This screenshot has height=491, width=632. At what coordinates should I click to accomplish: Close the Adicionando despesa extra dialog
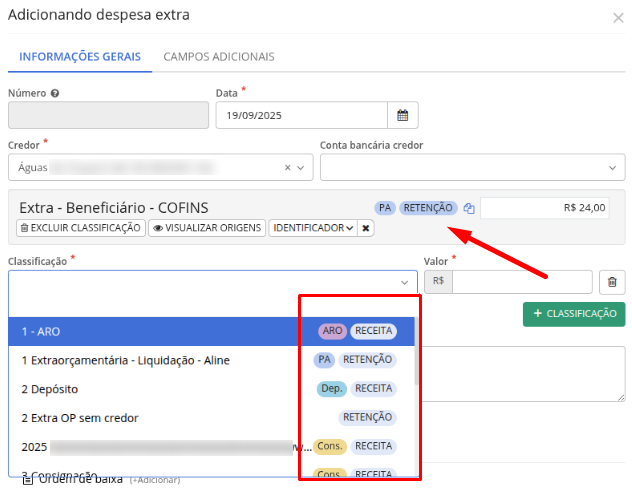click(617, 17)
